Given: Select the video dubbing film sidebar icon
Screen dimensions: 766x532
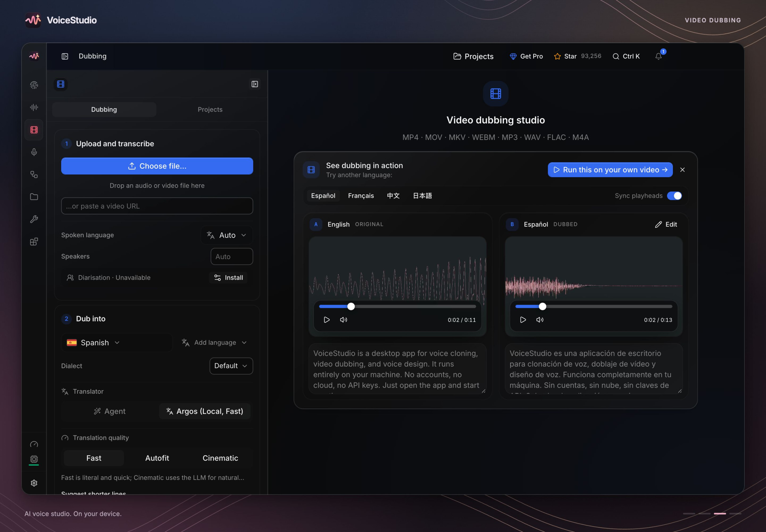Looking at the screenshot, I should [x=34, y=130].
